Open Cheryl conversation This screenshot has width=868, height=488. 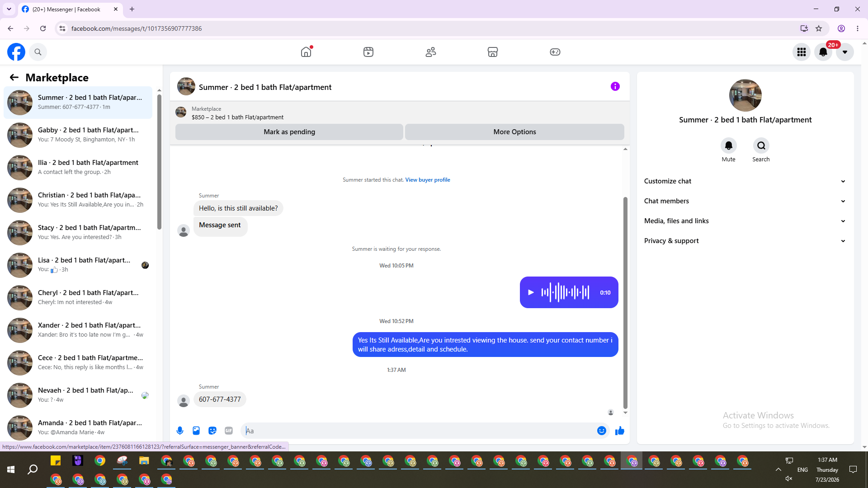click(78, 298)
